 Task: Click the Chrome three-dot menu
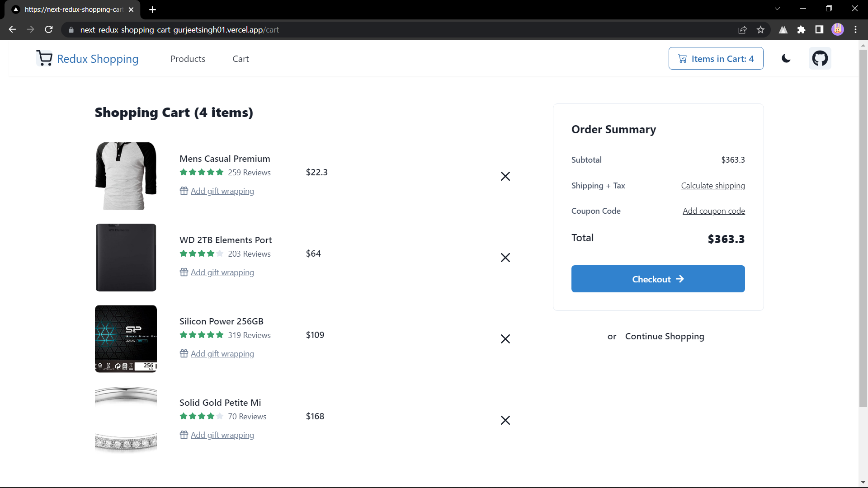pyautogui.click(x=855, y=29)
